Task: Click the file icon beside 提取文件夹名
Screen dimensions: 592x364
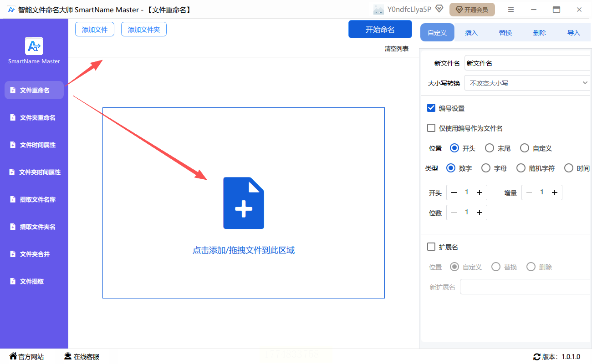Action: tap(13, 227)
